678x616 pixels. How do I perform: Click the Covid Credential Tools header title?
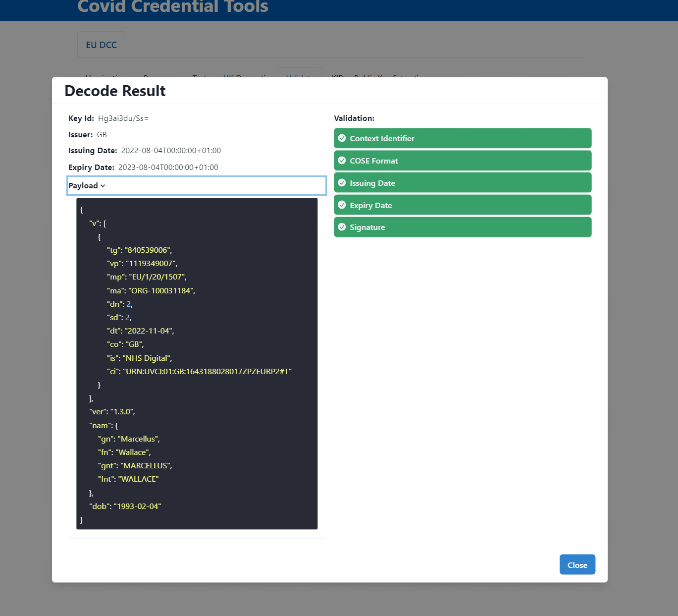(173, 6)
